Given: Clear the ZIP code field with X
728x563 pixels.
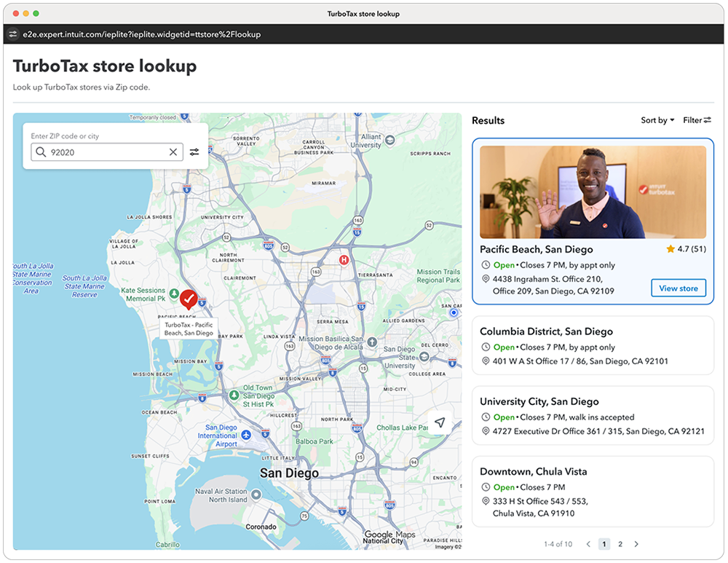Looking at the screenshot, I should [x=173, y=152].
